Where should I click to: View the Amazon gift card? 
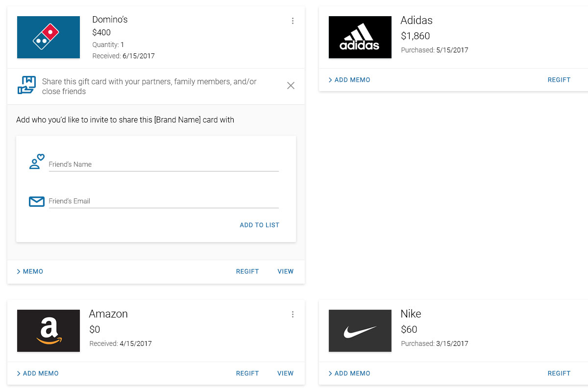coord(286,373)
